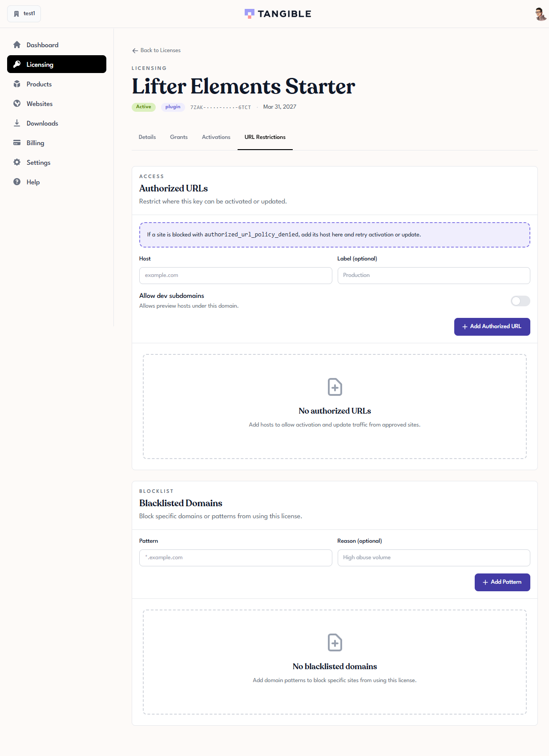This screenshot has height=756, width=549.
Task: Click the plugin type badge
Action: 173,107
